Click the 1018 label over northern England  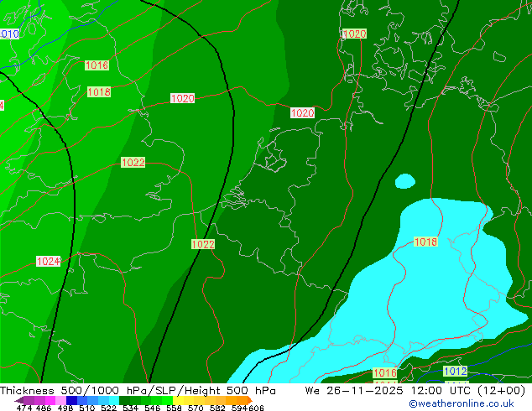pyautogui.click(x=99, y=92)
